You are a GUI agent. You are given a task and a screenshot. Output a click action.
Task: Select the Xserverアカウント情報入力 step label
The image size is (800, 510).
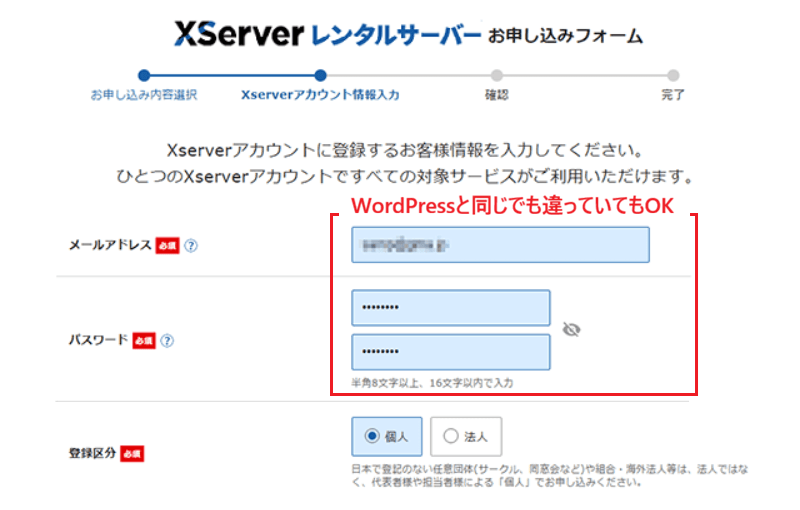[320, 95]
